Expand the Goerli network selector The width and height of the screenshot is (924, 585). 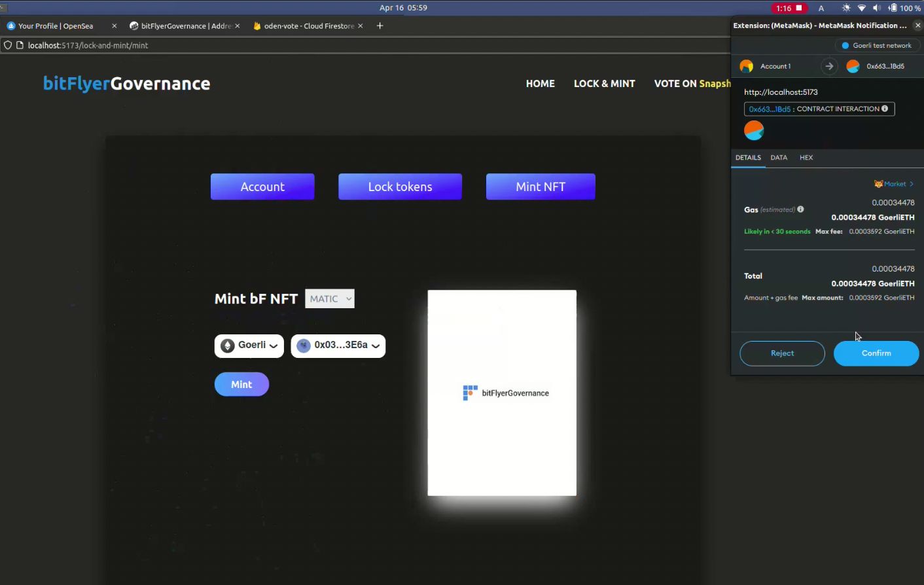coord(249,346)
